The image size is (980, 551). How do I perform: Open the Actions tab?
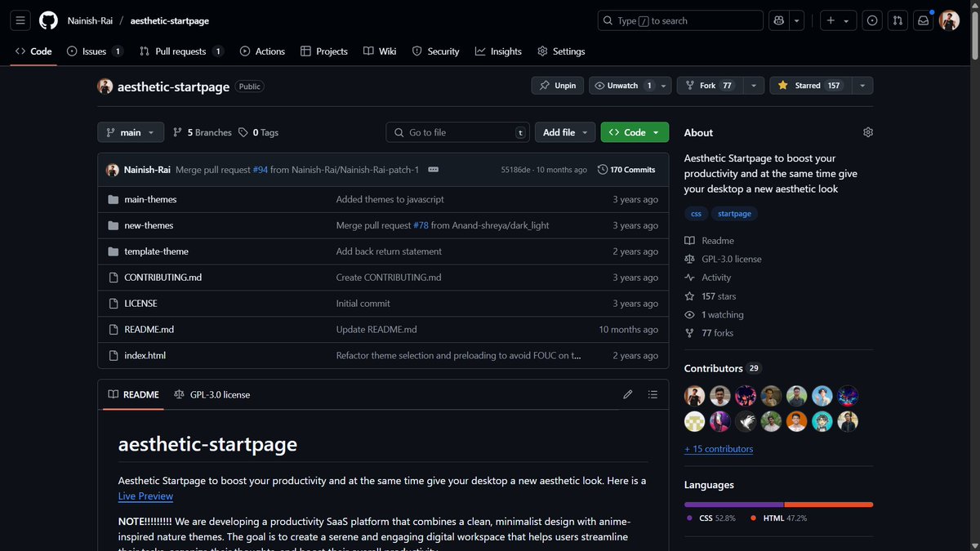click(262, 51)
